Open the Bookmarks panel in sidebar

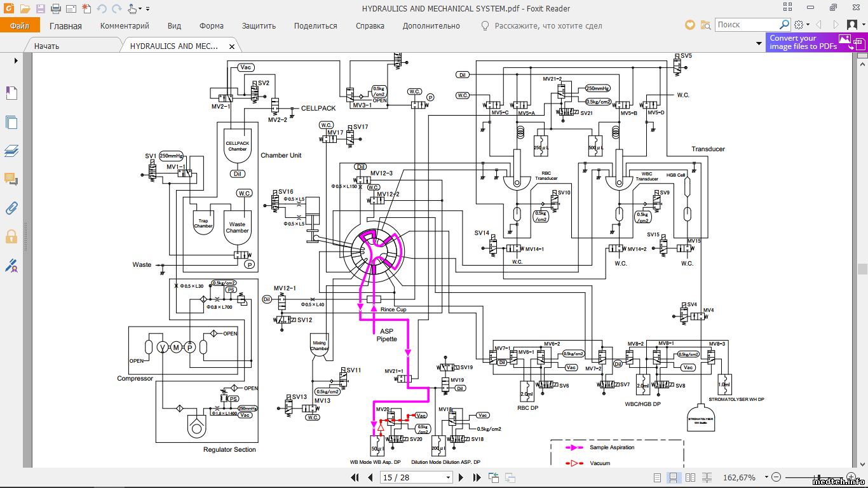tap(11, 93)
